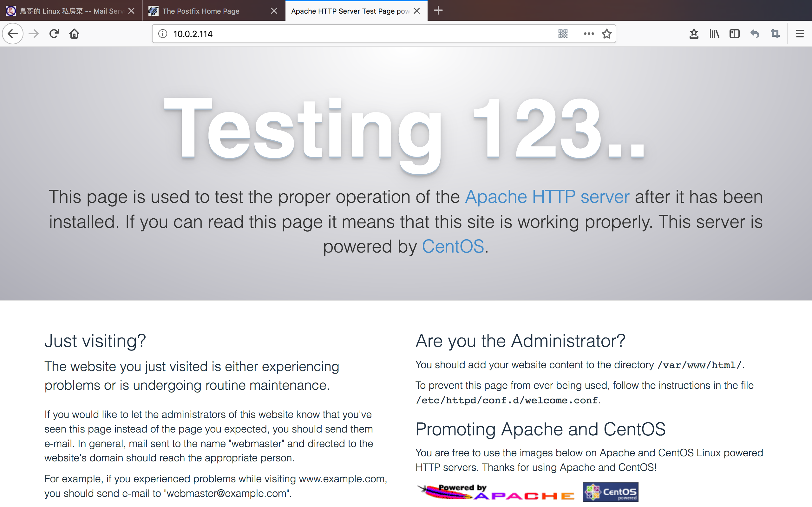This screenshot has width=812, height=507.
Task: Click the crop screenshot toolbar icon
Action: click(x=775, y=34)
